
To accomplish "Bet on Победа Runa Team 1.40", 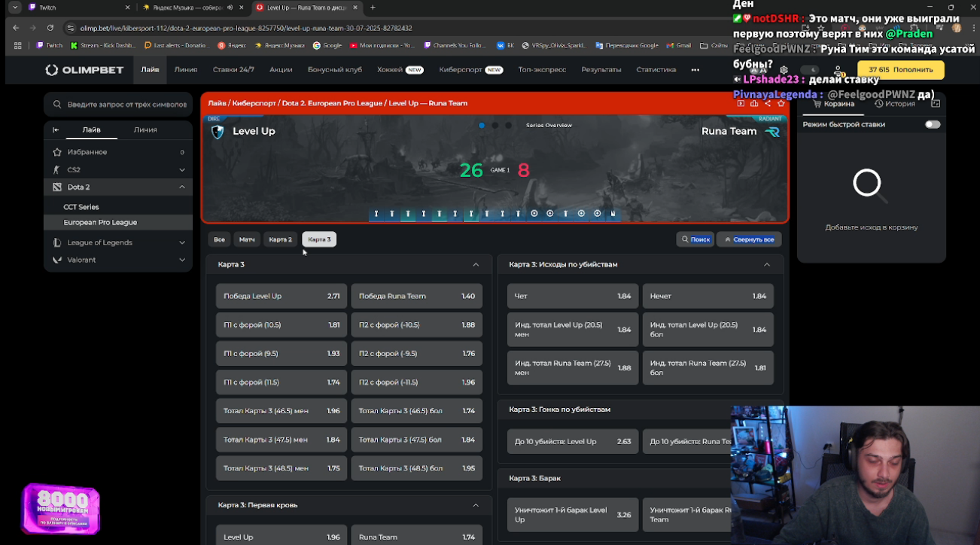I will pos(416,296).
